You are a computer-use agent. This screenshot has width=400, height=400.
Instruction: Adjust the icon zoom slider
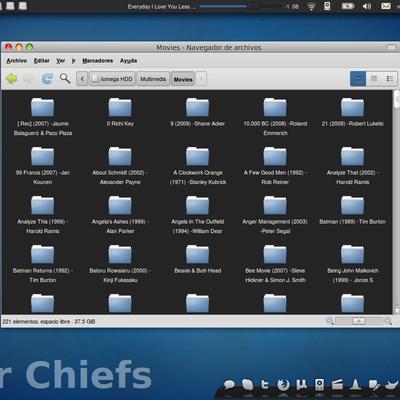[359, 321]
